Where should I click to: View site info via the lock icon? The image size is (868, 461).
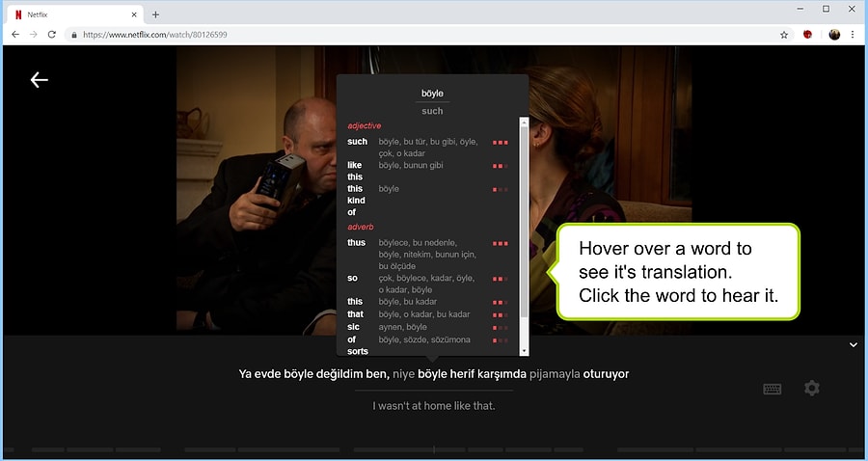[74, 35]
